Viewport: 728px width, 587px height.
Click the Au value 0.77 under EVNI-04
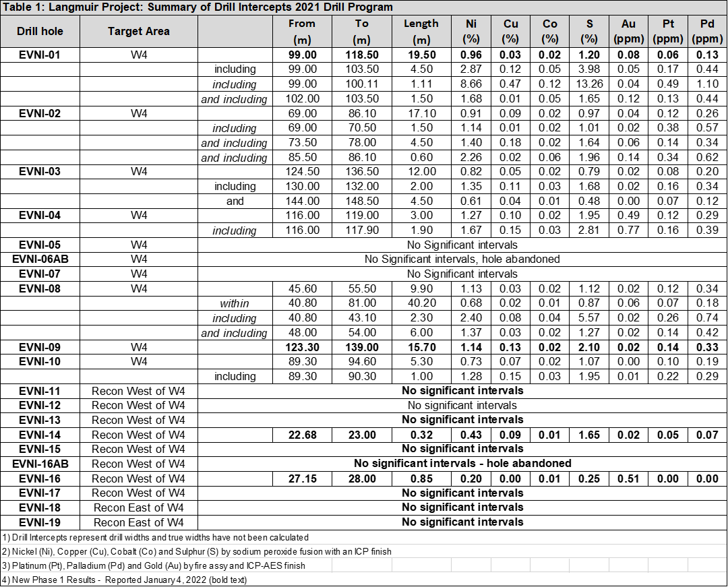pos(629,230)
